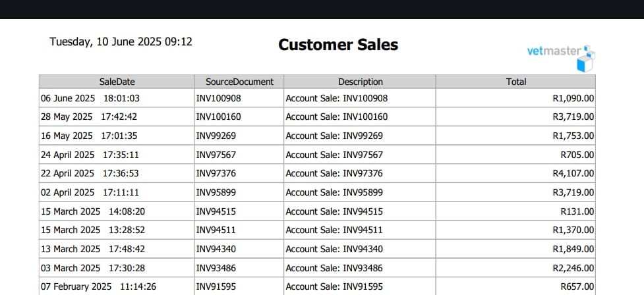This screenshot has height=295, width=644.
Task: Click the R1,753.00 total amount
Action: pyautogui.click(x=573, y=136)
